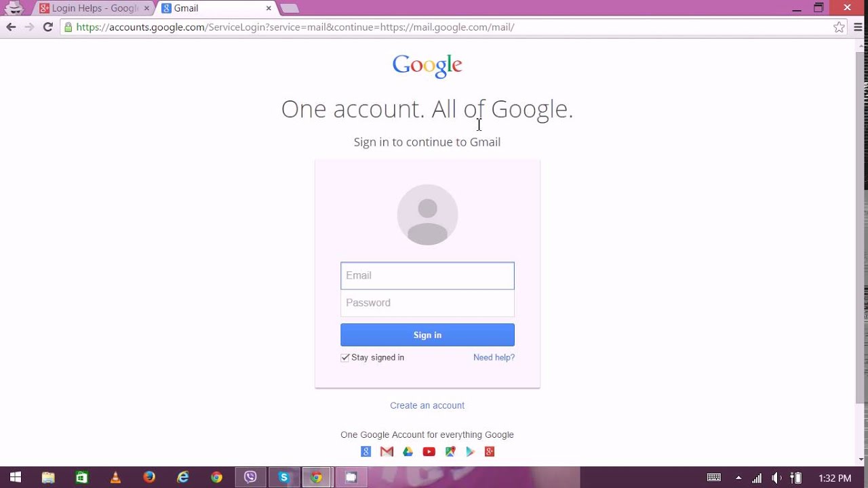The height and width of the screenshot is (488, 868).
Task: Click the forward navigation arrow
Action: pos(29,27)
